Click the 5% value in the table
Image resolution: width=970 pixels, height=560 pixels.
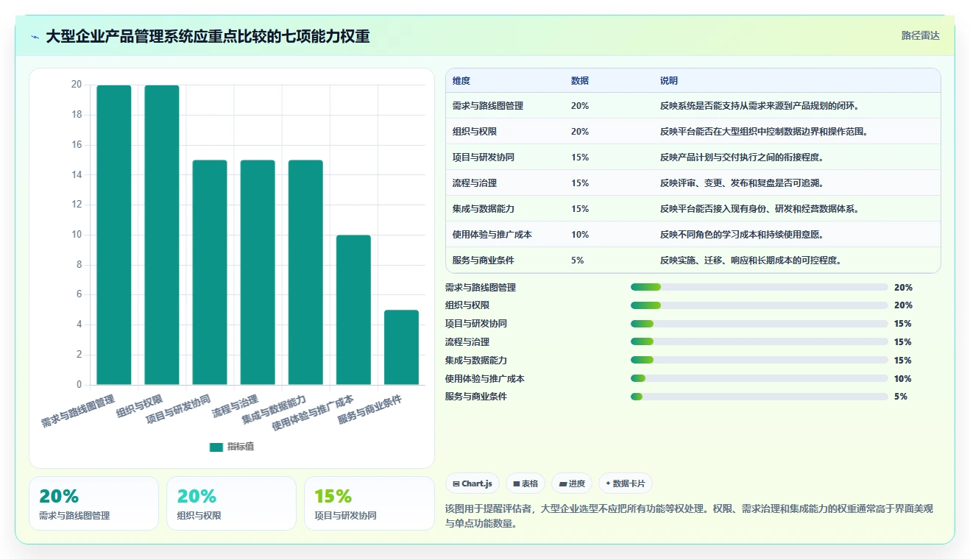tap(578, 260)
